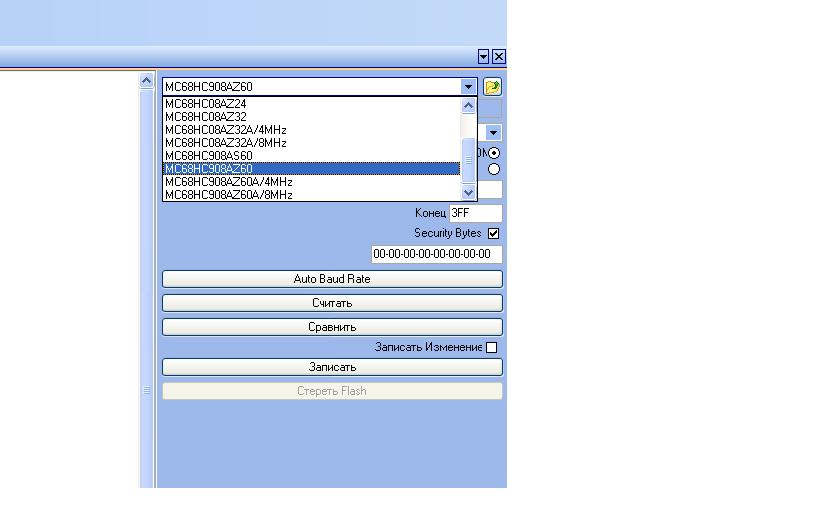Click the Считать button
Image resolution: width=840 pixels, height=525 pixels.
pos(332,303)
